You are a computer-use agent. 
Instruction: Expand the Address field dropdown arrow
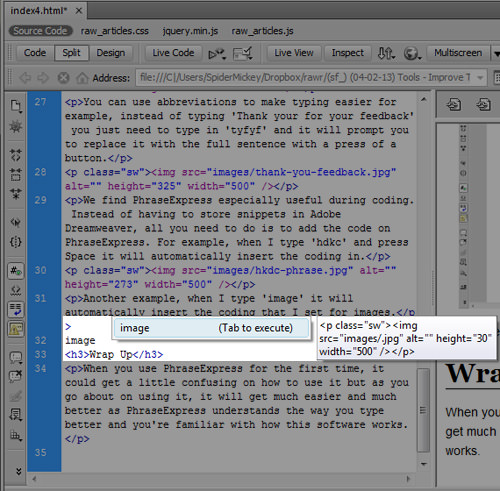pos(480,78)
